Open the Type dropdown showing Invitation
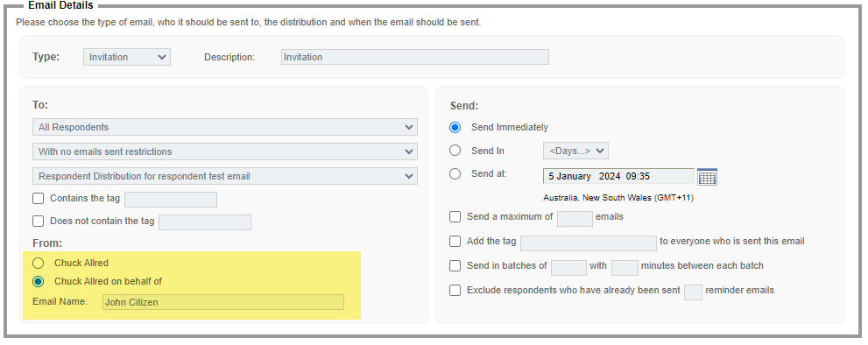This screenshot has height=345, width=868. pyautogui.click(x=127, y=57)
